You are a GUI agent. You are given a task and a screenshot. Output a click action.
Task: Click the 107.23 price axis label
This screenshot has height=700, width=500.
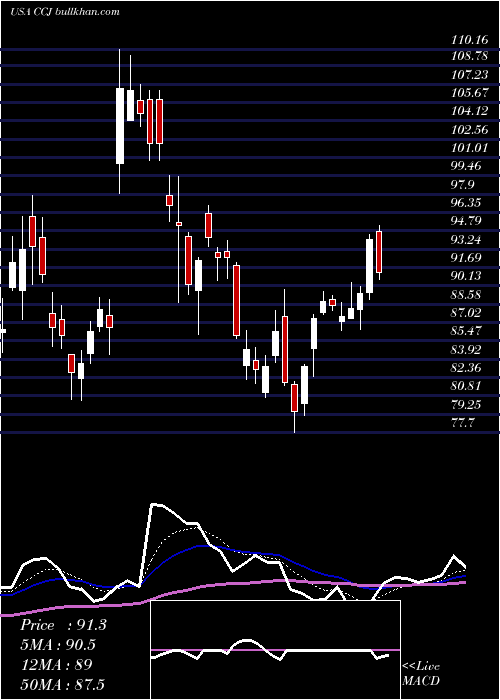[x=470, y=75]
